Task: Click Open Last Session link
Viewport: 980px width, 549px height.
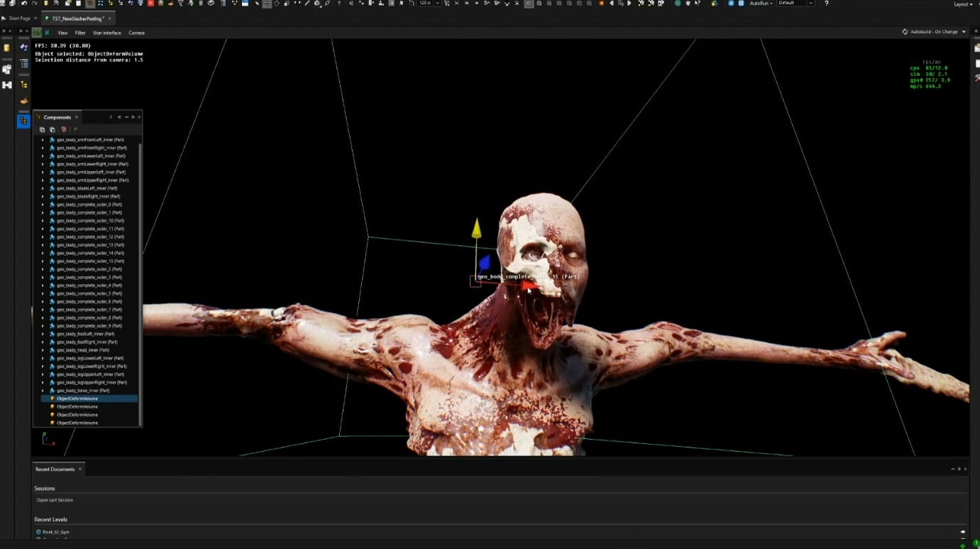Action: click(x=55, y=500)
